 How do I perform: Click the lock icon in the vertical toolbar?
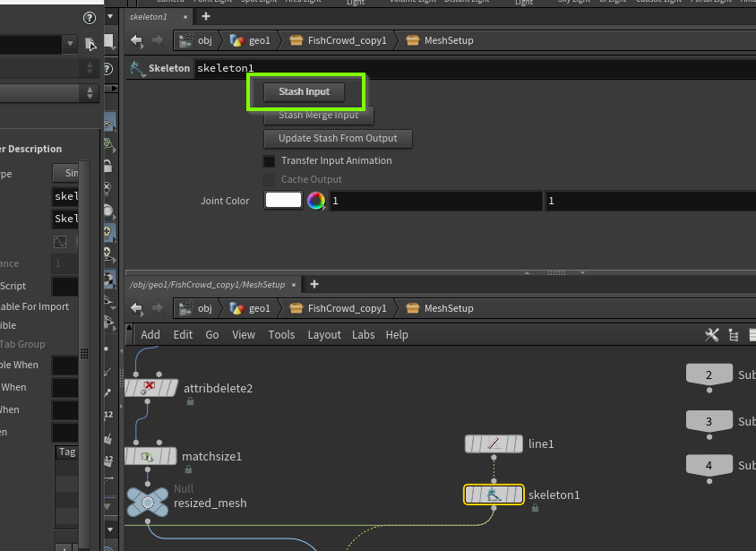pyautogui.click(x=108, y=166)
